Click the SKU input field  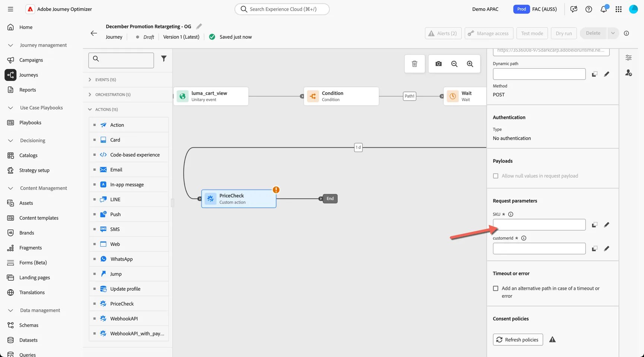tap(539, 225)
